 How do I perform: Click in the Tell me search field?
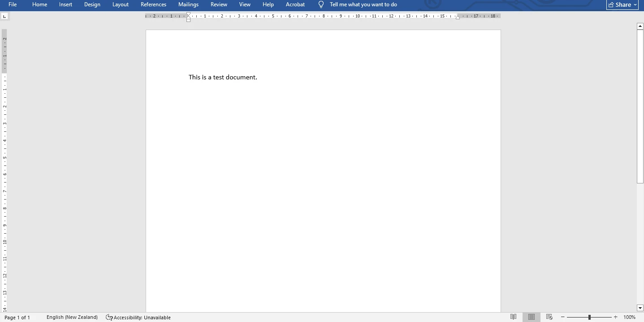tap(363, 4)
